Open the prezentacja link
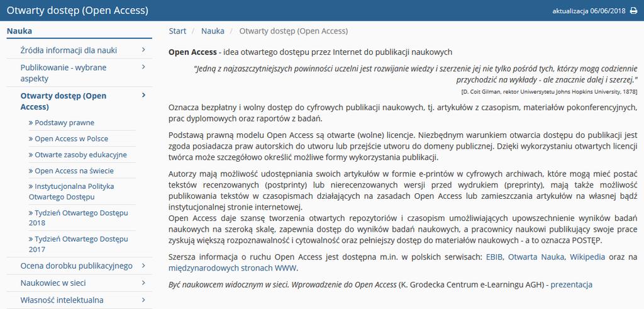 (x=571, y=284)
